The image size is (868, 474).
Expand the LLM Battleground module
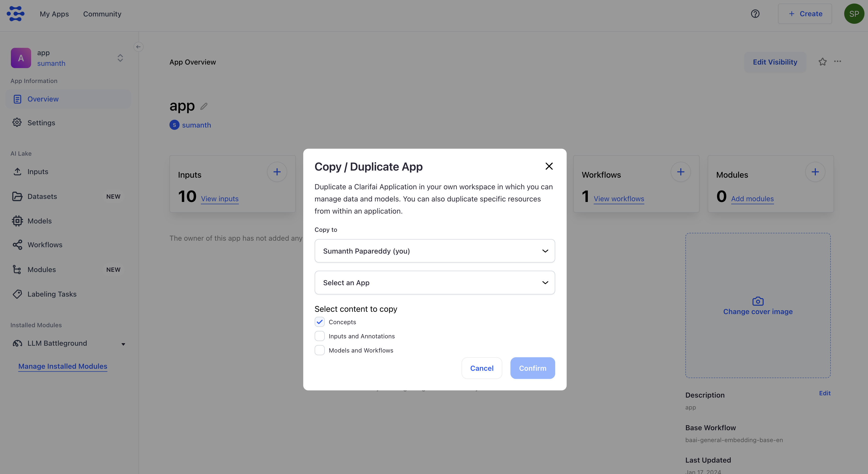tap(123, 344)
